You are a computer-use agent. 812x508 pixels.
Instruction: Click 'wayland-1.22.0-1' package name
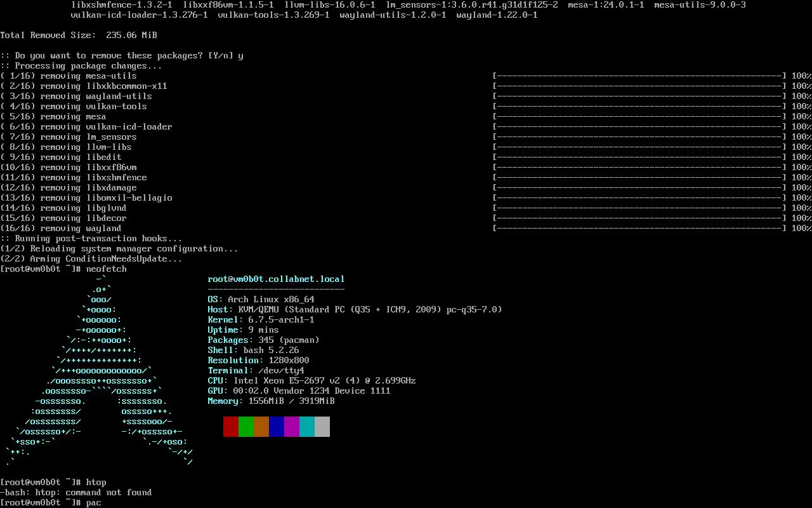click(x=497, y=15)
